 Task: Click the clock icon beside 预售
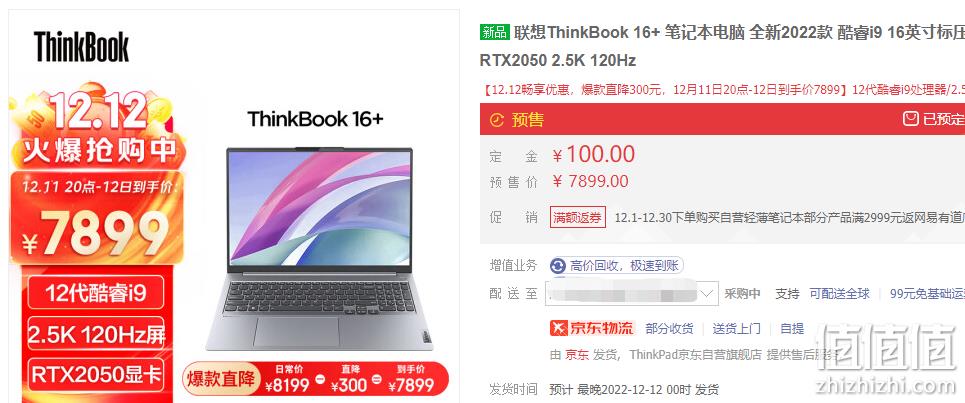[x=497, y=119]
